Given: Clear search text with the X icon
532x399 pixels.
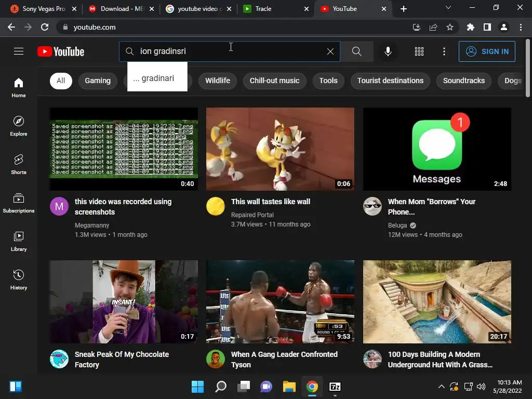Looking at the screenshot, I should [330, 51].
